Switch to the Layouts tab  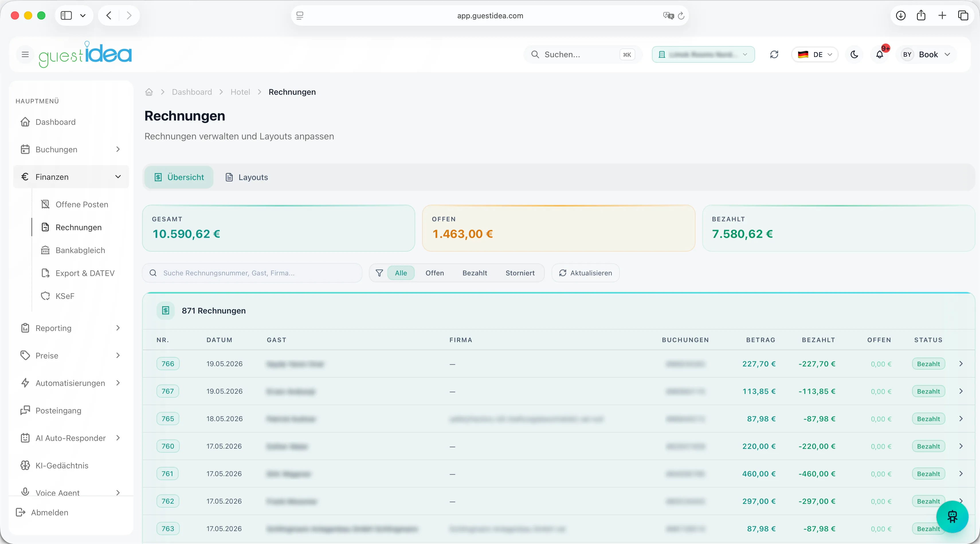pyautogui.click(x=246, y=177)
